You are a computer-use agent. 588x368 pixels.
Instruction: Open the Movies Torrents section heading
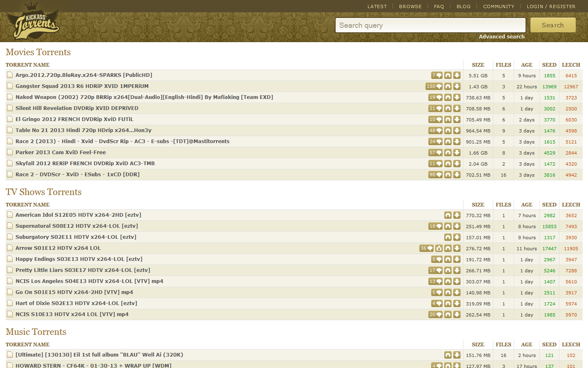tap(38, 52)
